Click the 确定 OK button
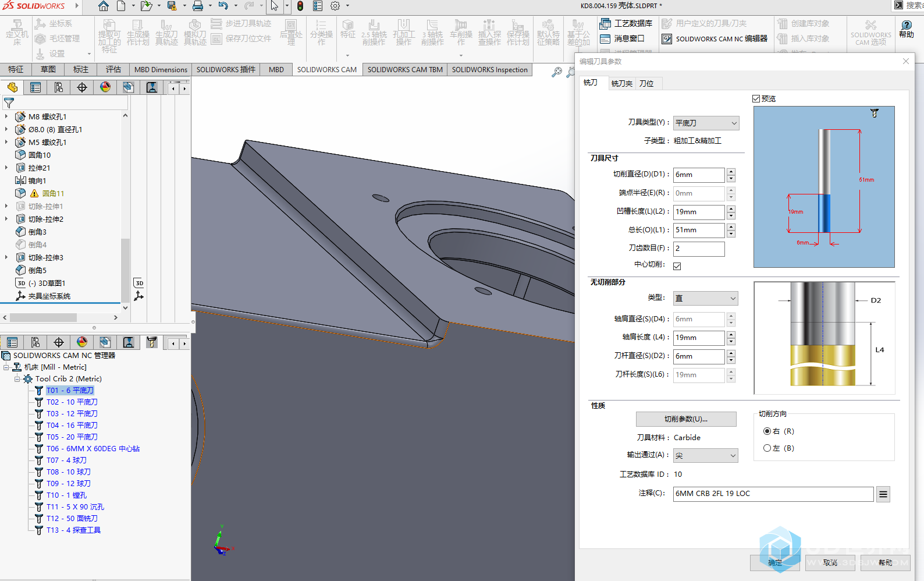Image resolution: width=924 pixels, height=581 pixels. [775, 563]
